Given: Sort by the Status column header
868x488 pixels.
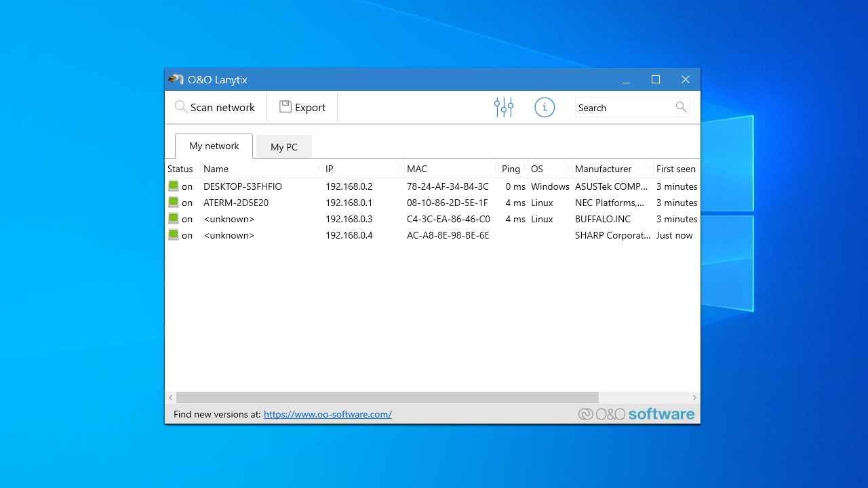Looking at the screenshot, I should pos(182,169).
